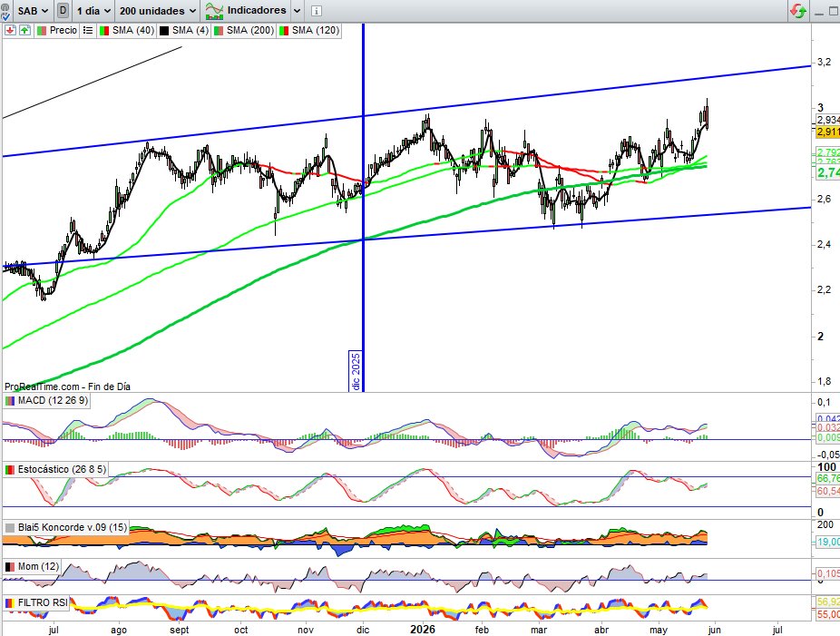Open the 1 día timeframe dropdown
Image resolution: width=840 pixels, height=636 pixels.
click(93, 11)
